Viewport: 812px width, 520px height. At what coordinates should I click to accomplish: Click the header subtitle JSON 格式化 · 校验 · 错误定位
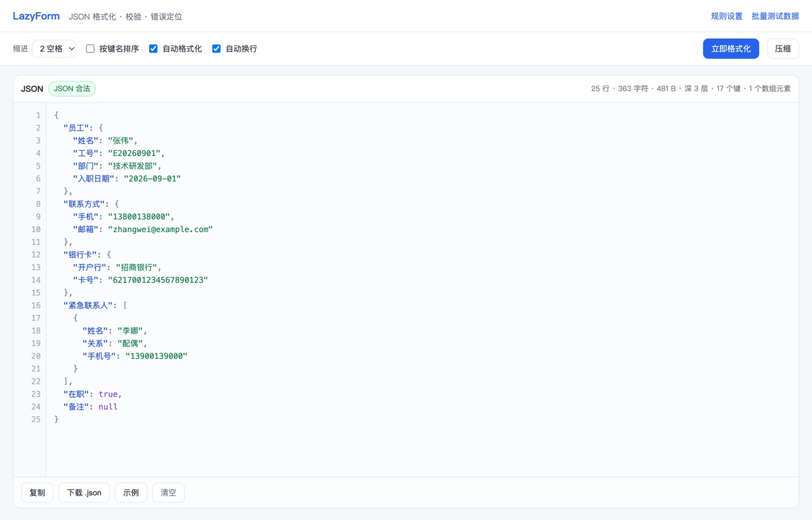pyautogui.click(x=126, y=16)
